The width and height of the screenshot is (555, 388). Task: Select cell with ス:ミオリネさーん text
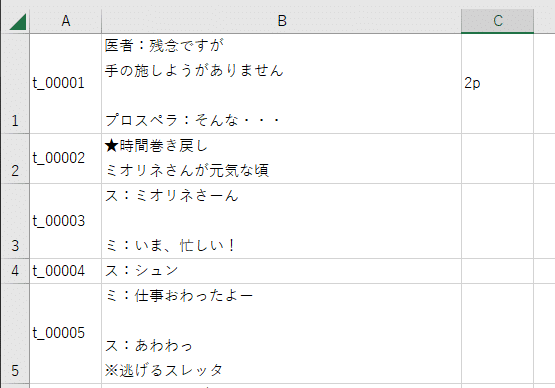[x=281, y=221]
